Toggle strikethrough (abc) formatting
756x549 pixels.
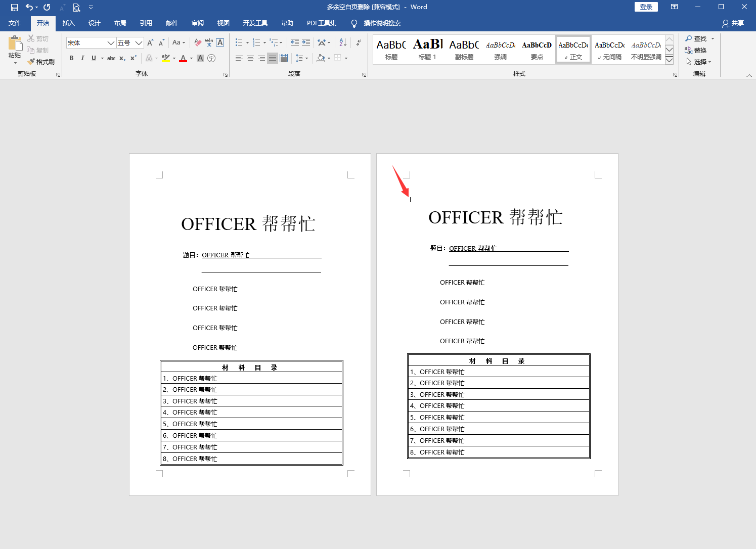coord(111,58)
